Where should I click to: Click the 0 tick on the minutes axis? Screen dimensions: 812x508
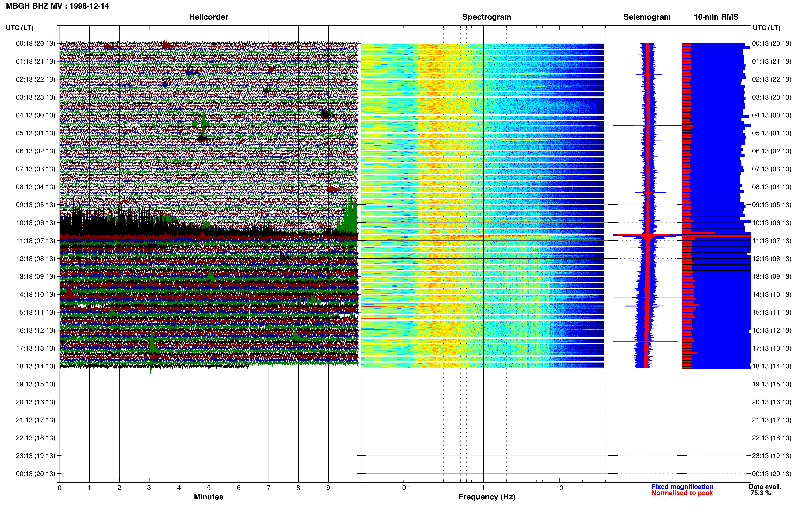[x=59, y=487]
